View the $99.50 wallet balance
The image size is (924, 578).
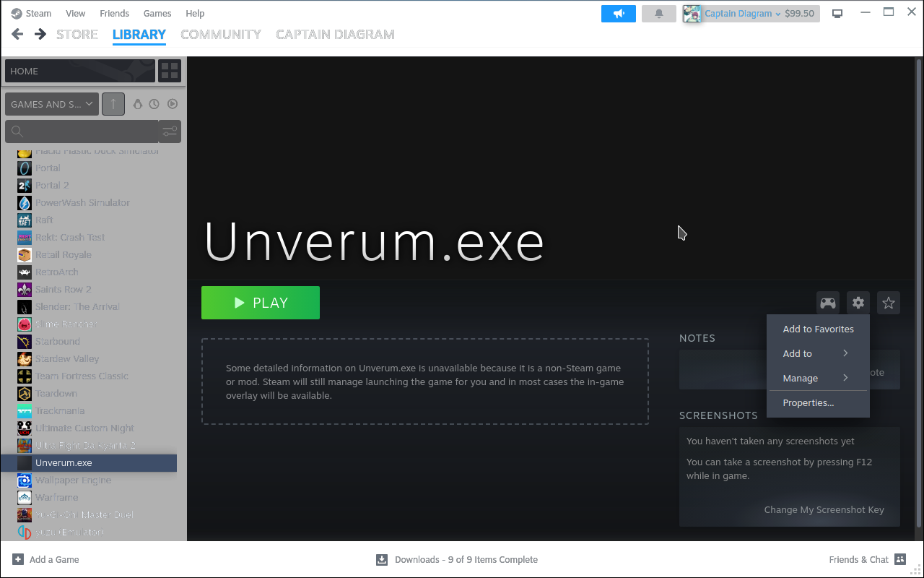pos(799,14)
